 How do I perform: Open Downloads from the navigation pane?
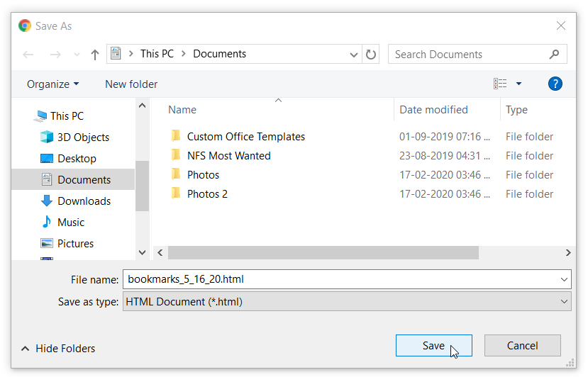(84, 201)
